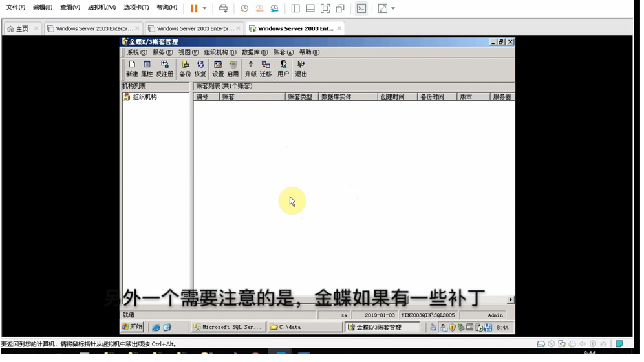Open VMware snapshot manager icon
The image size is (644, 362).
[274, 8]
